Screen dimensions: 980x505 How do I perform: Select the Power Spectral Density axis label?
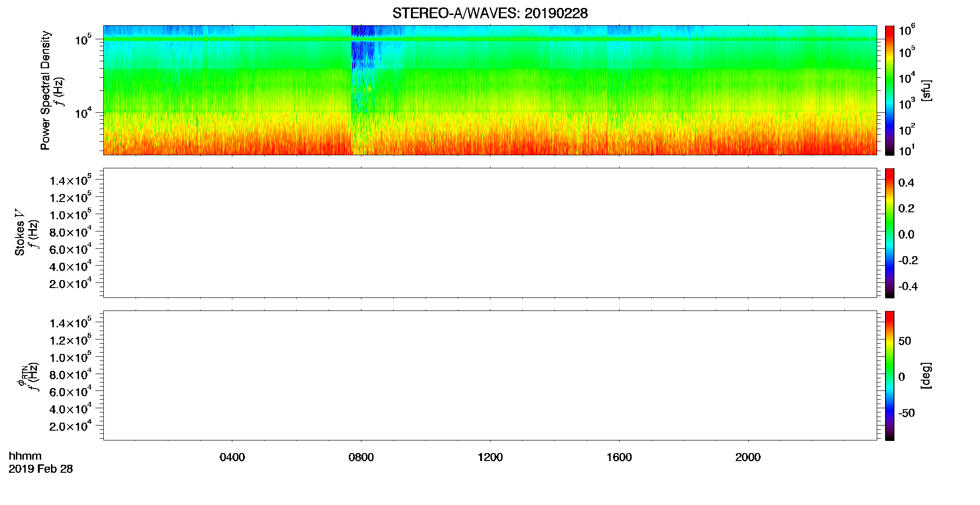coord(45,90)
